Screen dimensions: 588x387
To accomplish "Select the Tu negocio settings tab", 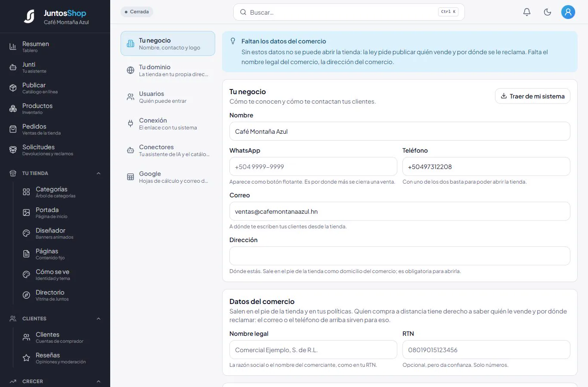I will [168, 43].
